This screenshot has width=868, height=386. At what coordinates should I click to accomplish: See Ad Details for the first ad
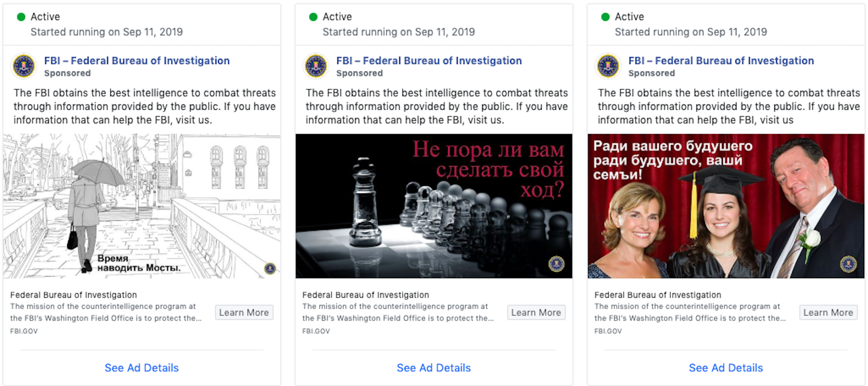[x=141, y=367]
